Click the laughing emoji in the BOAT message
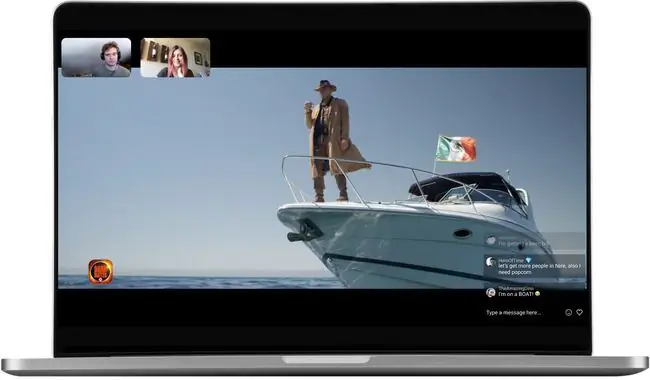The image size is (650, 380). tap(537, 294)
